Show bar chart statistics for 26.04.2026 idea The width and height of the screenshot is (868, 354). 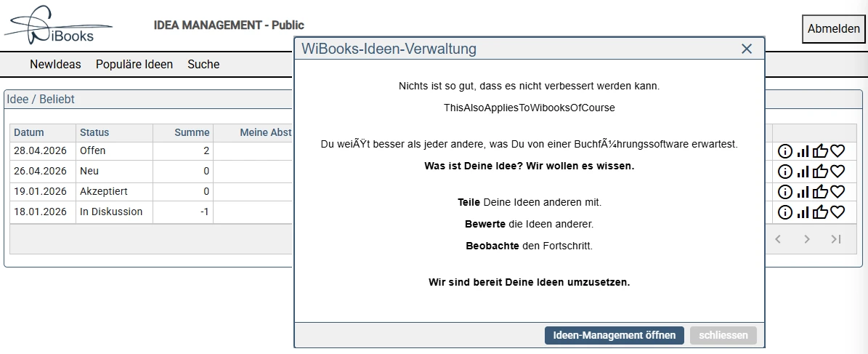pos(803,171)
